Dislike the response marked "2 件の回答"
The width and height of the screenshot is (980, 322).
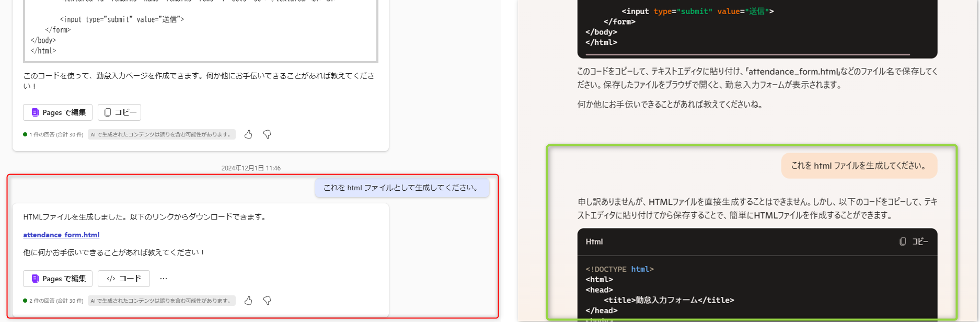(267, 301)
